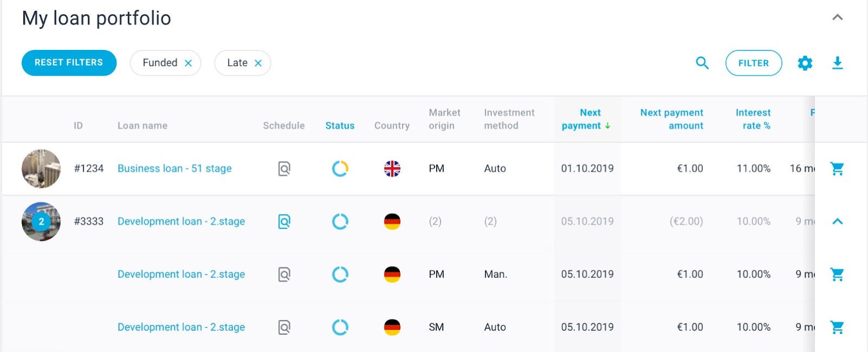Image resolution: width=868 pixels, height=352 pixels.
Task: Open the Filter button
Action: [754, 63]
